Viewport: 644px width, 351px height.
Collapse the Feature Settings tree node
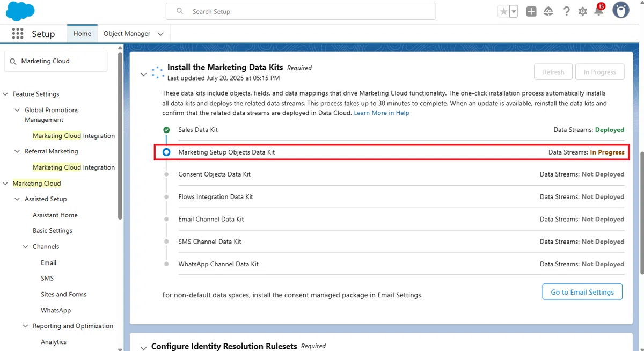coord(6,94)
